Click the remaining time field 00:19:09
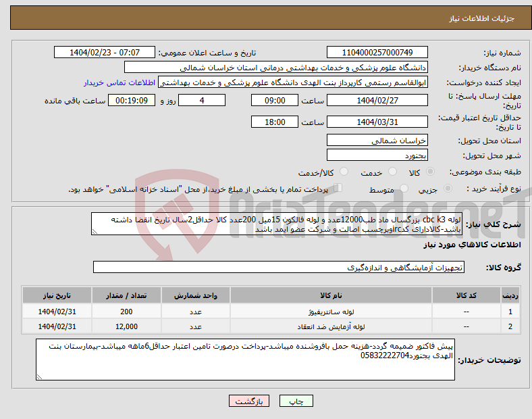This screenshot has width=532, height=419. point(132,100)
